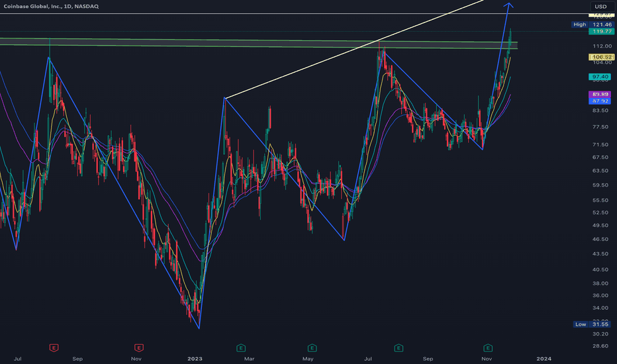This screenshot has width=617, height=364.
Task: Click the green 119.77 last price tag
Action: point(601,31)
